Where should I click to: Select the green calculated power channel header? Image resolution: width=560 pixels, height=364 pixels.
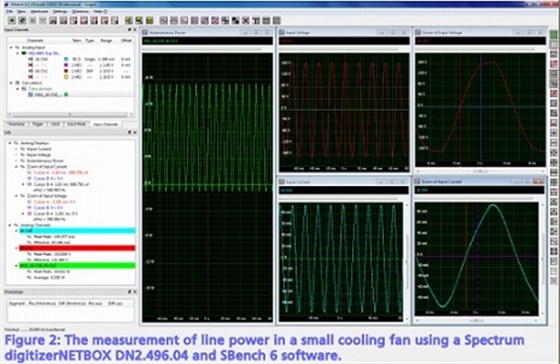77,266
